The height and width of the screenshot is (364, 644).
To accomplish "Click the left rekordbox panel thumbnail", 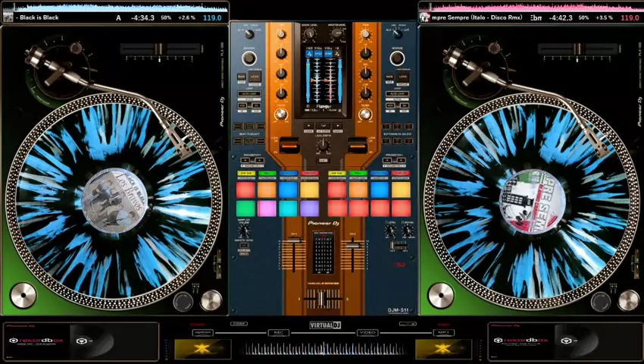I will coord(89,341).
